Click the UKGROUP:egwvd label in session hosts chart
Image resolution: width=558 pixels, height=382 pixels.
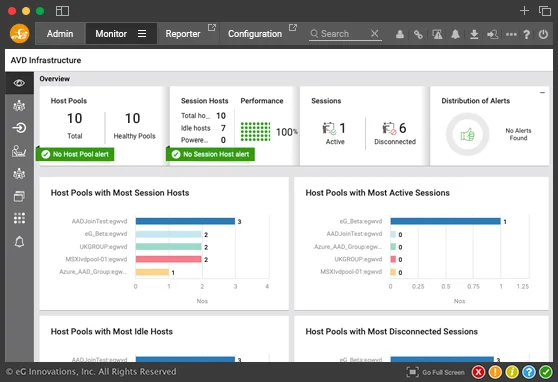103,247
